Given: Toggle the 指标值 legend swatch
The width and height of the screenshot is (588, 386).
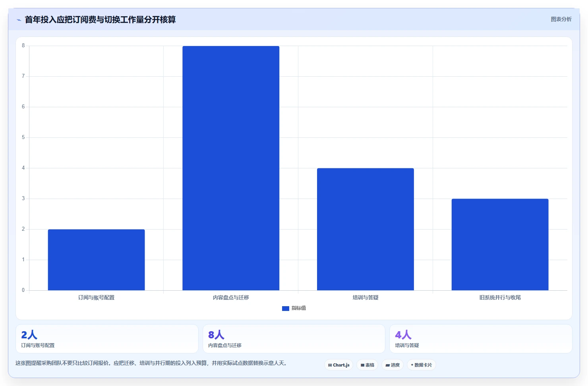Looking at the screenshot, I should (x=285, y=308).
